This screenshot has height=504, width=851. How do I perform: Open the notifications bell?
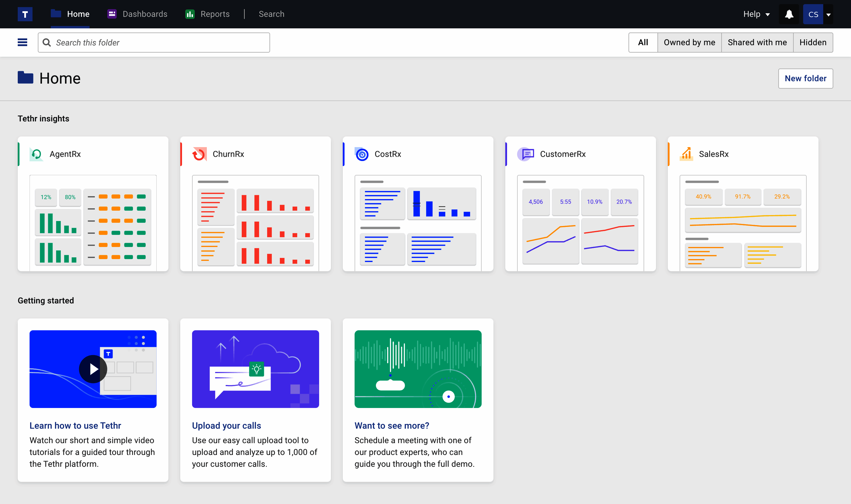[789, 14]
